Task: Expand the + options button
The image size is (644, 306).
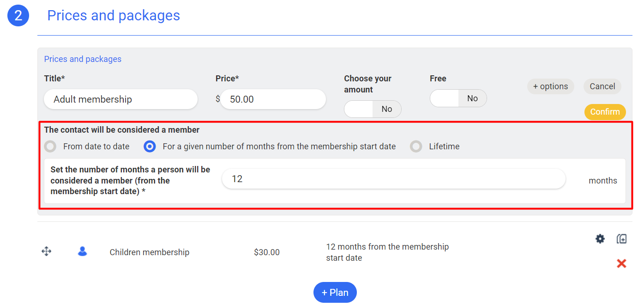Action: pyautogui.click(x=550, y=86)
